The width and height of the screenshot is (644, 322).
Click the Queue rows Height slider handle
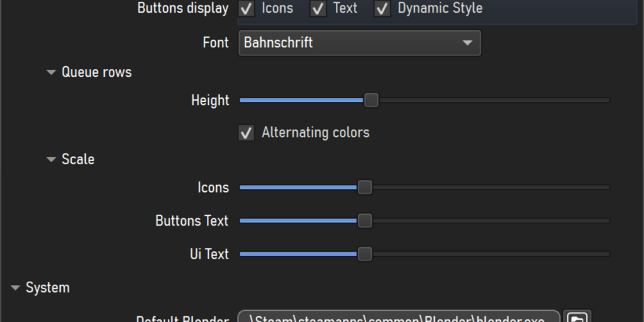pos(371,100)
